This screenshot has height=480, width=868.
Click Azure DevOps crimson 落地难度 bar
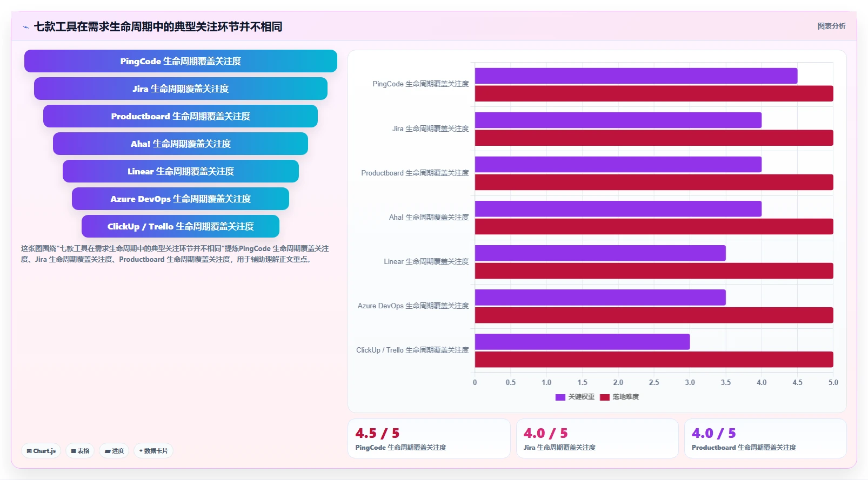tap(654, 315)
